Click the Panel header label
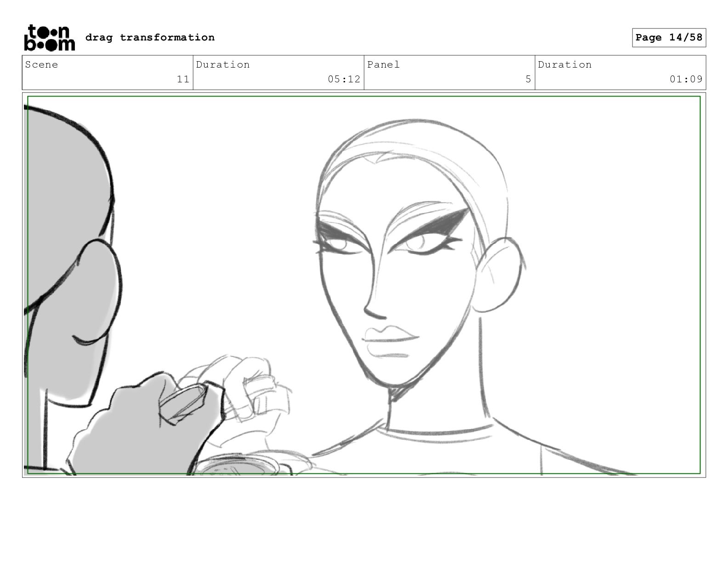 [x=383, y=64]
